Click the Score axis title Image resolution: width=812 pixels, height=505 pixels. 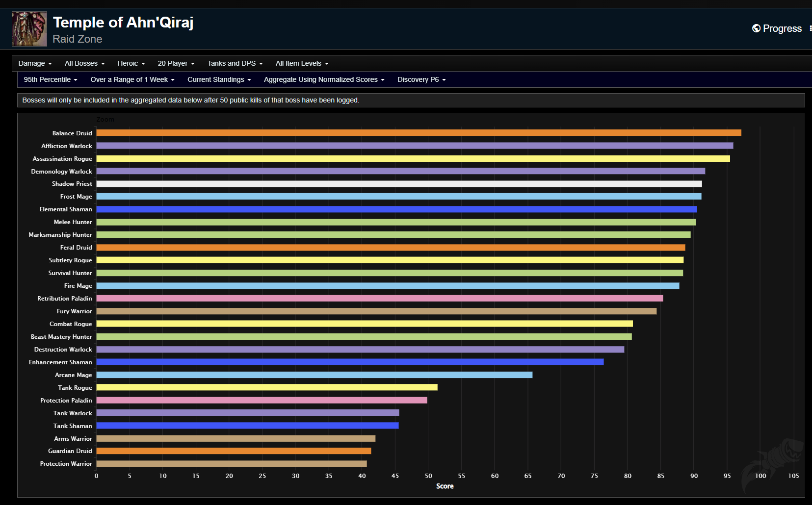pyautogui.click(x=445, y=486)
